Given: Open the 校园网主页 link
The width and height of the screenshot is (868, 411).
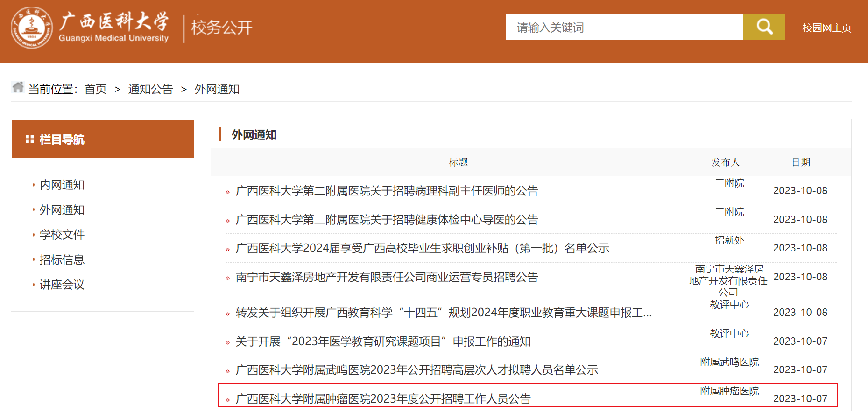Looking at the screenshot, I should coord(826,28).
